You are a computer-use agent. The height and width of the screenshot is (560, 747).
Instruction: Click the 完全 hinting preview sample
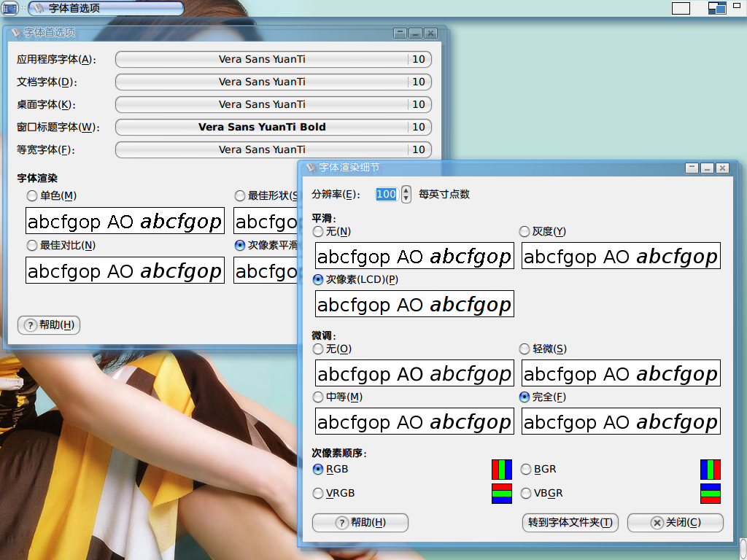(x=621, y=421)
